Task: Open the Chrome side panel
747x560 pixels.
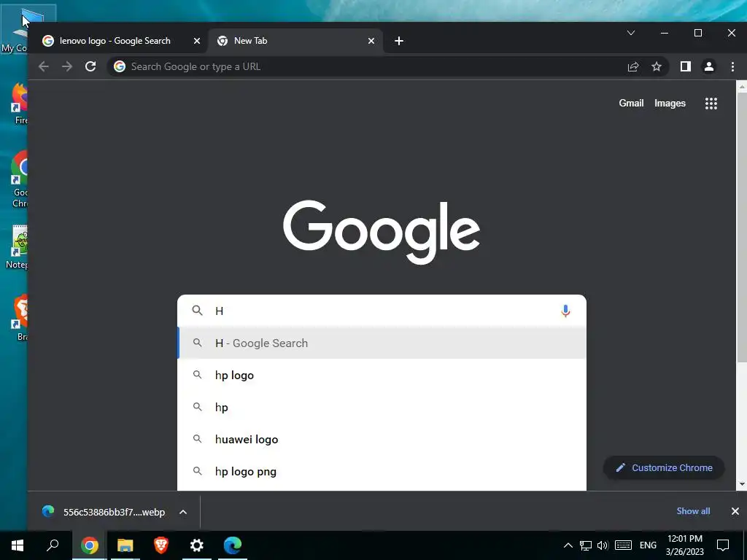Action: (x=685, y=66)
